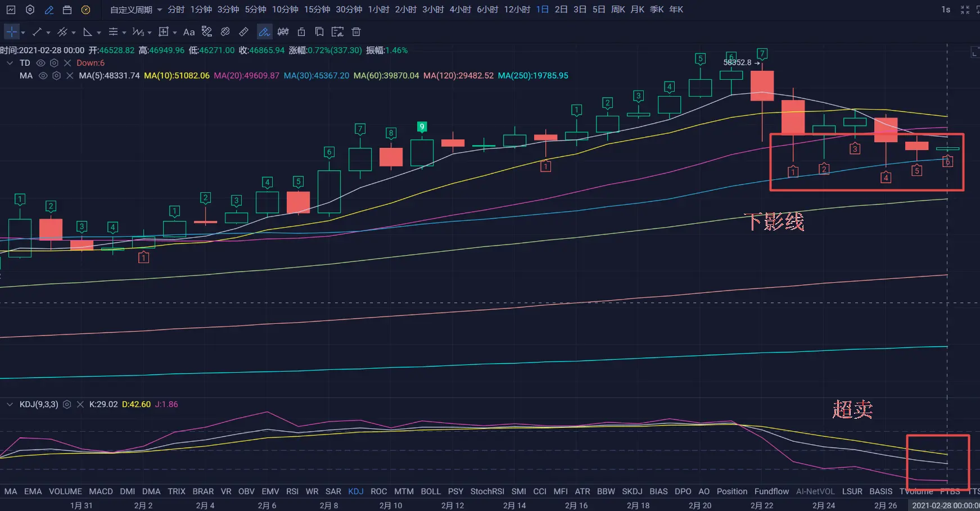
Task: Switch to the 月K monthly timeframe
Action: (x=638, y=10)
